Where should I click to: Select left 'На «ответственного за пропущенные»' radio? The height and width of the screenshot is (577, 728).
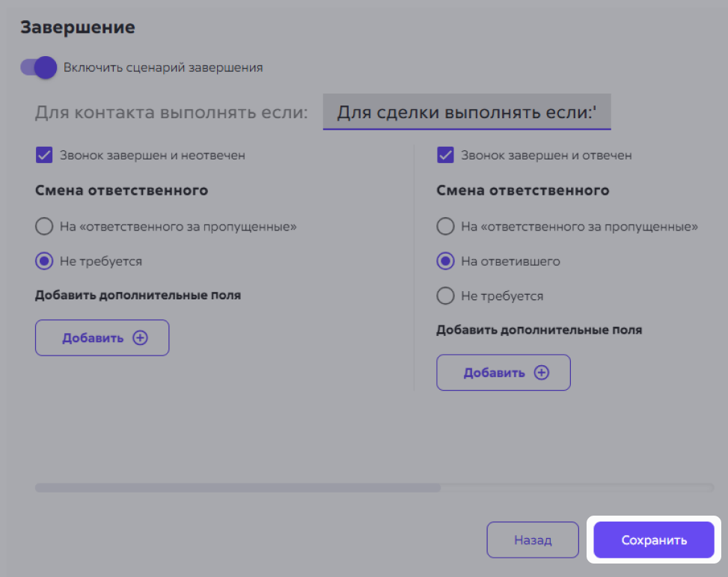click(x=44, y=226)
